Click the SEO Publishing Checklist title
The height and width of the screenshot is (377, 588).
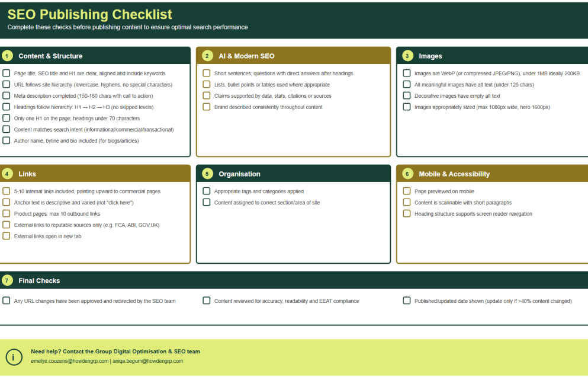coord(90,14)
